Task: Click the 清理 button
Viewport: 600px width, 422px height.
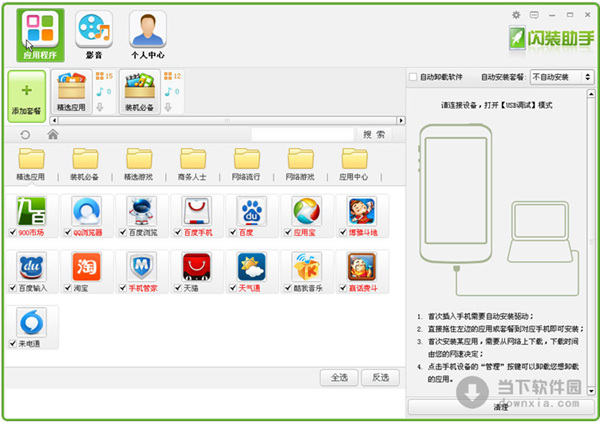Action: [501, 407]
